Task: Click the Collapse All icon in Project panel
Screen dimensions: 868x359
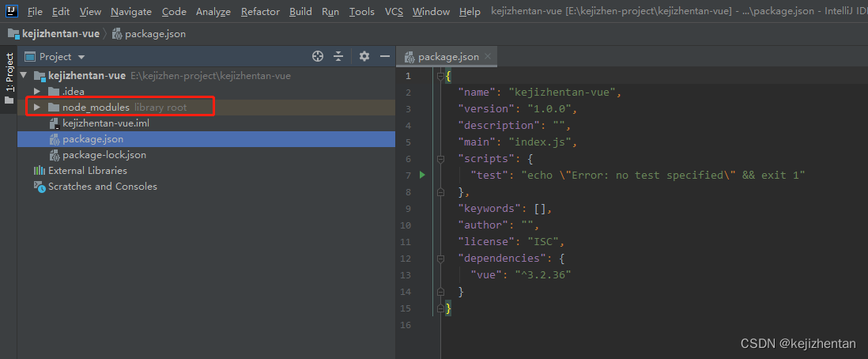Action: (x=339, y=56)
